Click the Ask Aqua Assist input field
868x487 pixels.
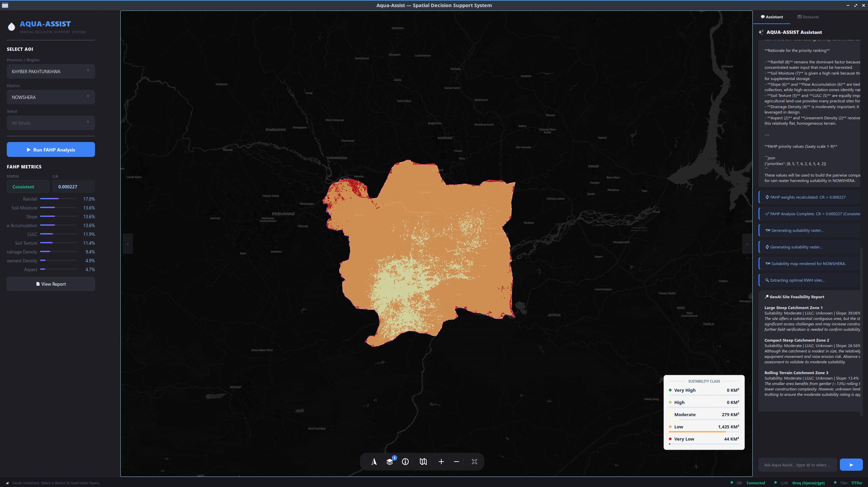tap(797, 465)
